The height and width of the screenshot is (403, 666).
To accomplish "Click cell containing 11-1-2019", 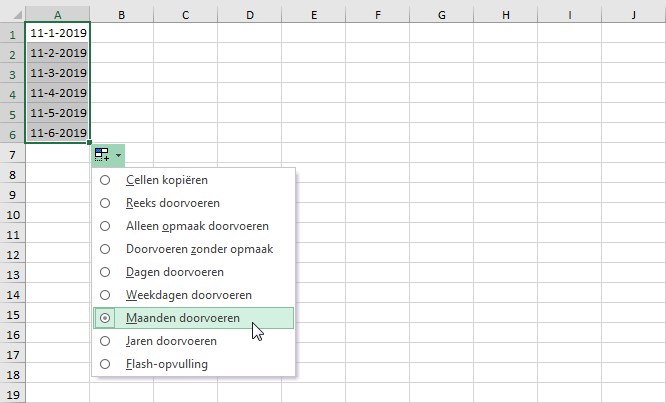I will 58,33.
